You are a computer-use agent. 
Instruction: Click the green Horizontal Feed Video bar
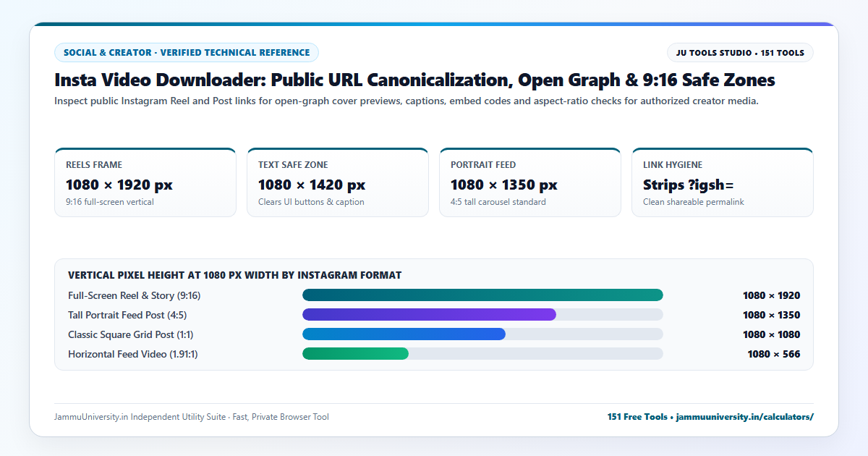(x=355, y=353)
